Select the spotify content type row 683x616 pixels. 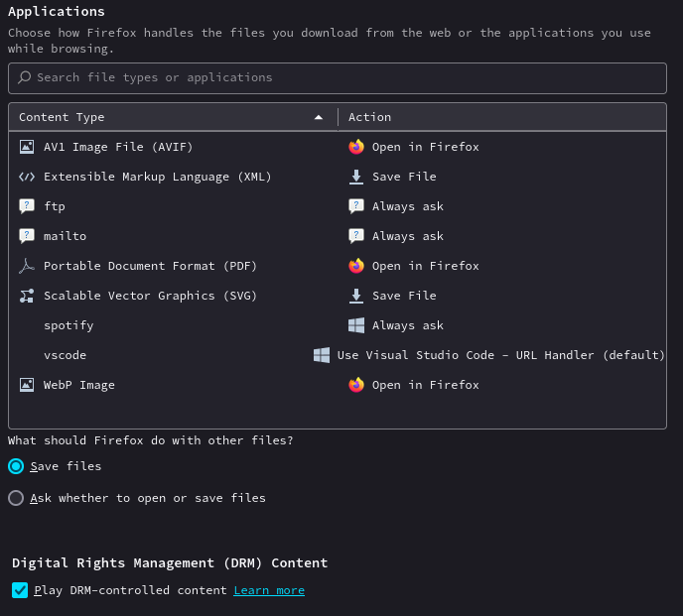coord(68,325)
